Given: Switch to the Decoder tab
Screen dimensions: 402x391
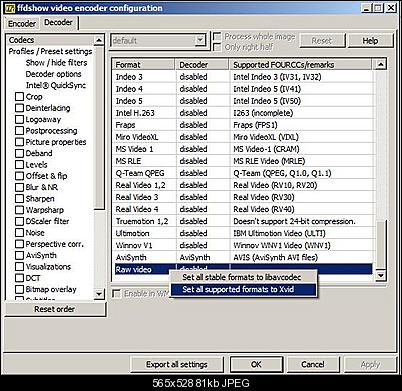Looking at the screenshot, I should point(58,22).
